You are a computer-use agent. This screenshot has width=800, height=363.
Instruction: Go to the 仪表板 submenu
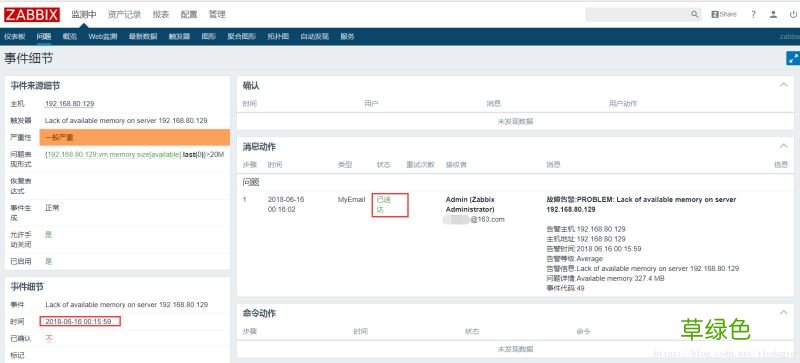point(15,36)
